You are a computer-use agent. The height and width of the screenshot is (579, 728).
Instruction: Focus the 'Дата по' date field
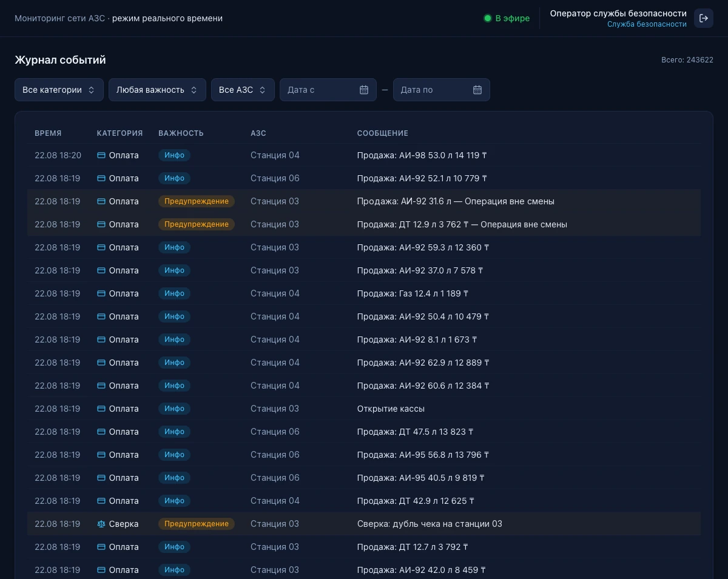coord(441,90)
